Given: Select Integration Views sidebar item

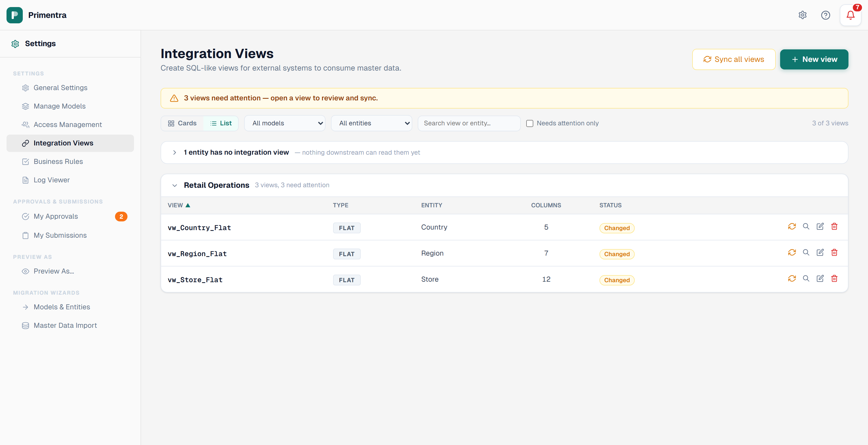Looking at the screenshot, I should click(70, 143).
